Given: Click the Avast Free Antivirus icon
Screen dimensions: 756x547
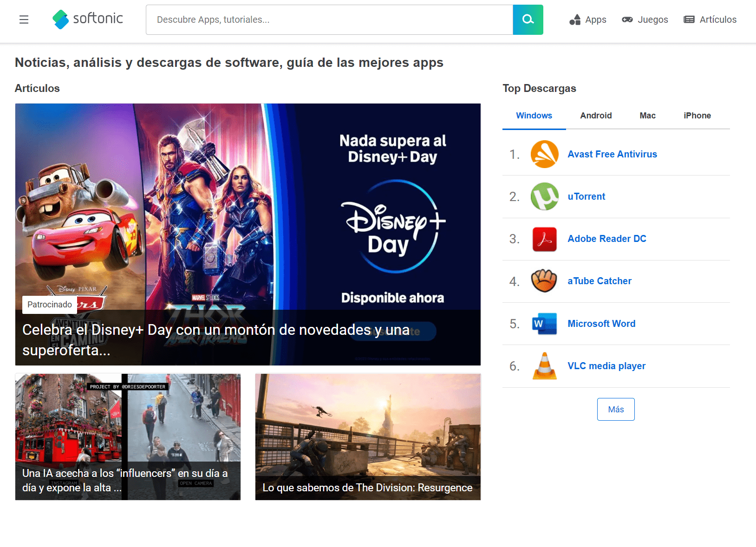Looking at the screenshot, I should pyautogui.click(x=545, y=154).
